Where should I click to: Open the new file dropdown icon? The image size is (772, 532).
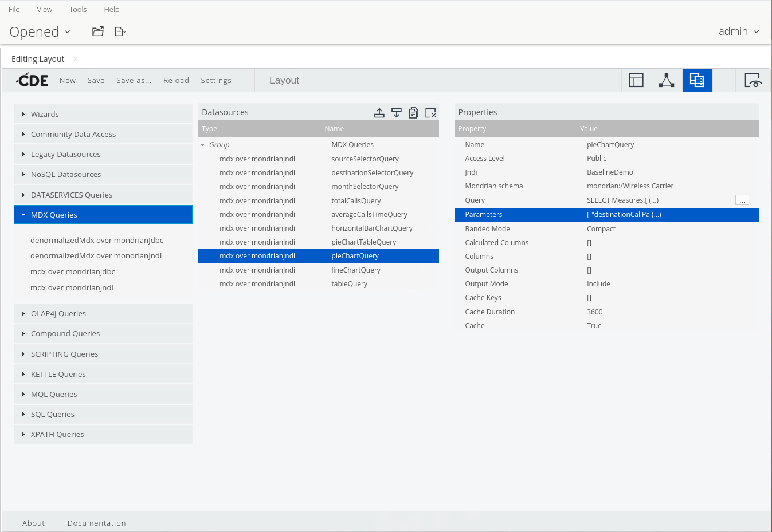tap(120, 31)
